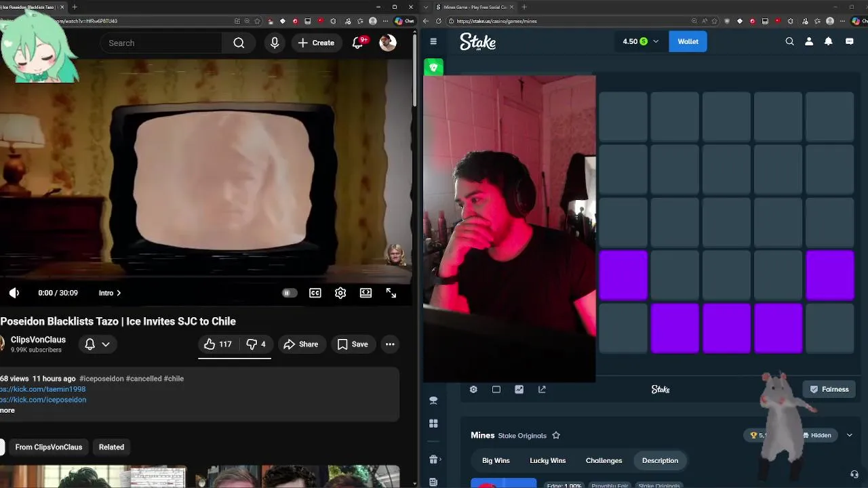Toggle Mines theatre mode rectangle icon

[x=496, y=389]
